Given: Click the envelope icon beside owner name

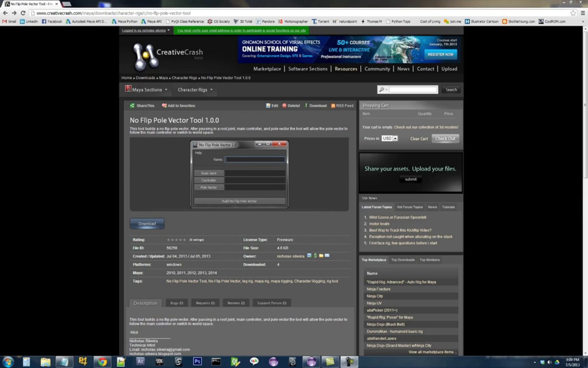Looking at the screenshot, I should (327, 256).
